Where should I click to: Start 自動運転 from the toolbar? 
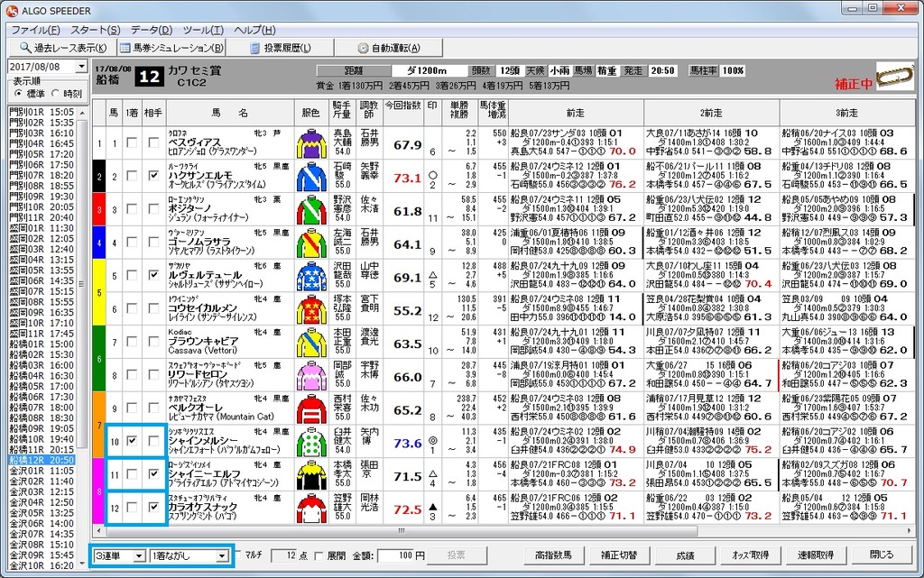click(x=389, y=48)
